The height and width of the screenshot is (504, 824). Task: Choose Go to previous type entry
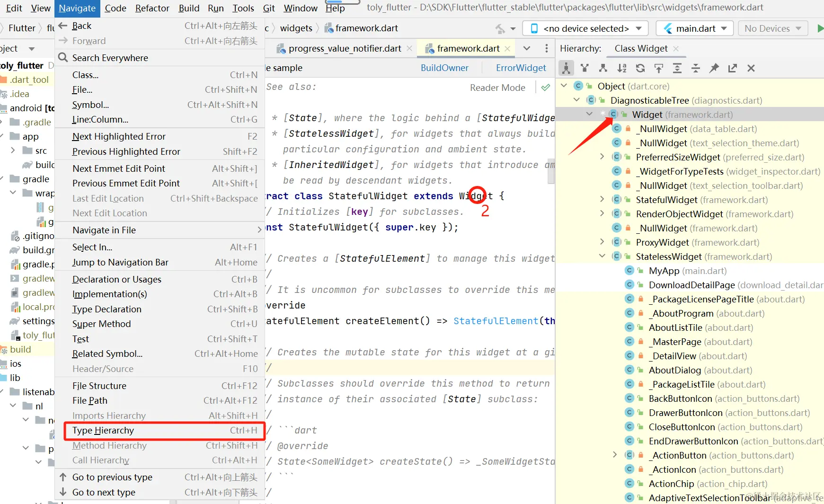[x=160, y=477]
